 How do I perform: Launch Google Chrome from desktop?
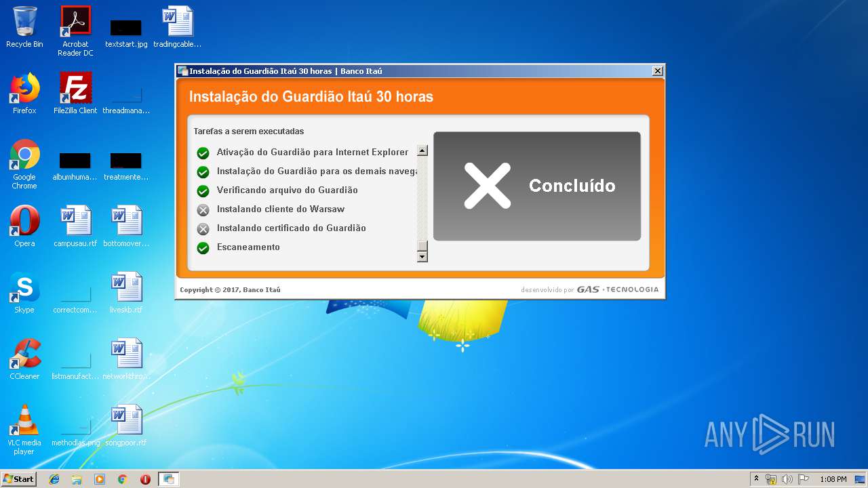[x=24, y=165]
